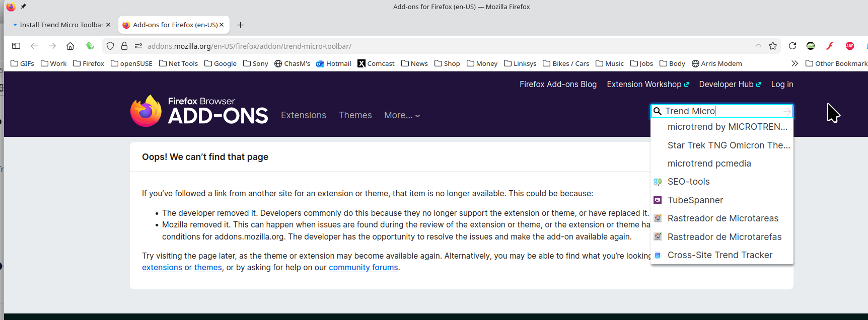Open the Sony bookmark folder
The height and width of the screenshot is (320, 868).
pyautogui.click(x=256, y=63)
